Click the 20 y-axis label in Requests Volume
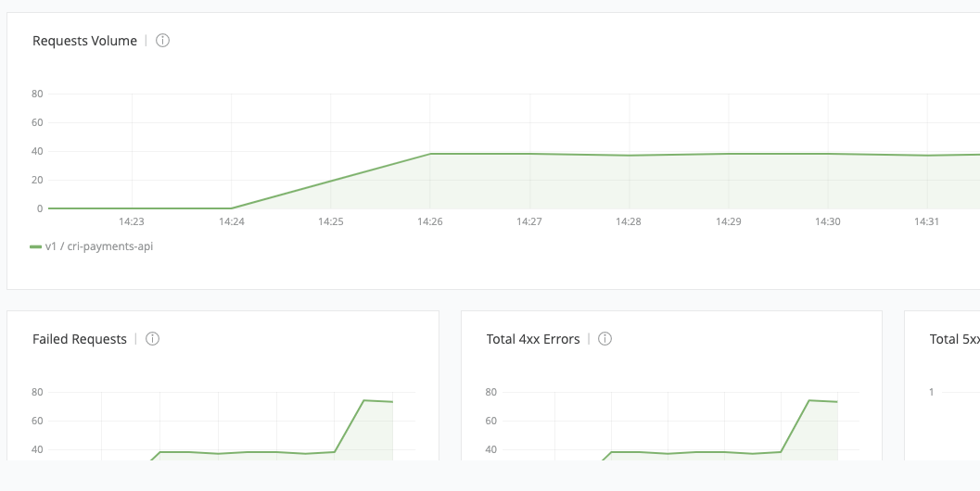980x491 pixels. coord(37,180)
